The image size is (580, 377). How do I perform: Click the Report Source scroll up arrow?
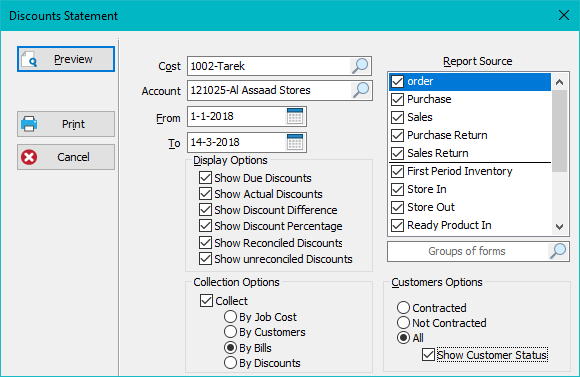(559, 82)
